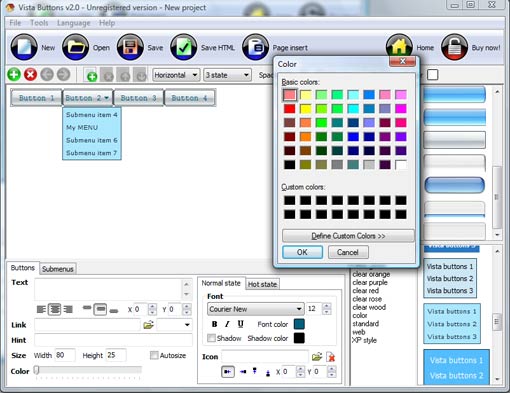The image size is (510, 393).
Task: Toggle bold font style
Action: [214, 324]
